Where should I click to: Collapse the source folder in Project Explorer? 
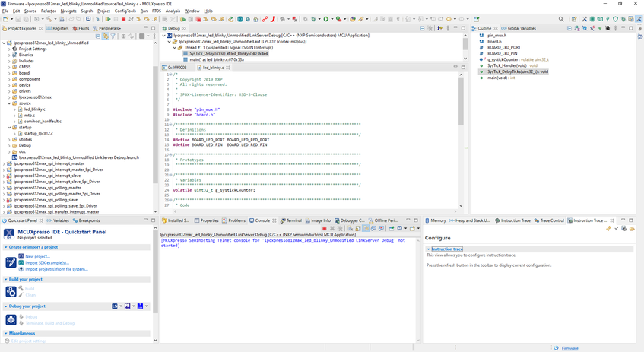click(x=9, y=103)
